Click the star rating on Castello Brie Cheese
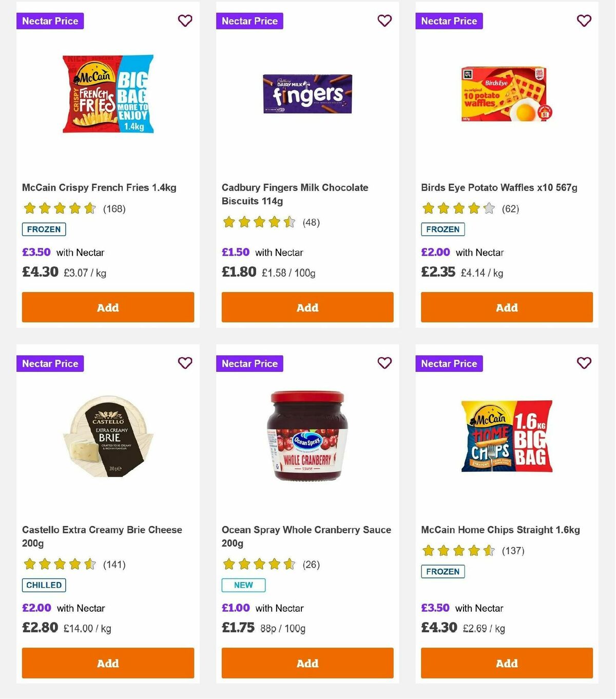This screenshot has width=616, height=699. [59, 564]
